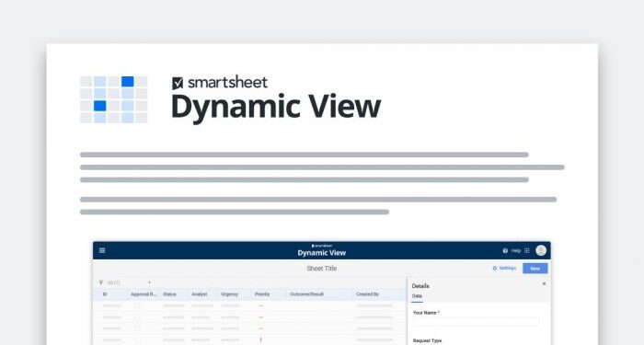Open the apps grid launcher icon

(x=527, y=250)
